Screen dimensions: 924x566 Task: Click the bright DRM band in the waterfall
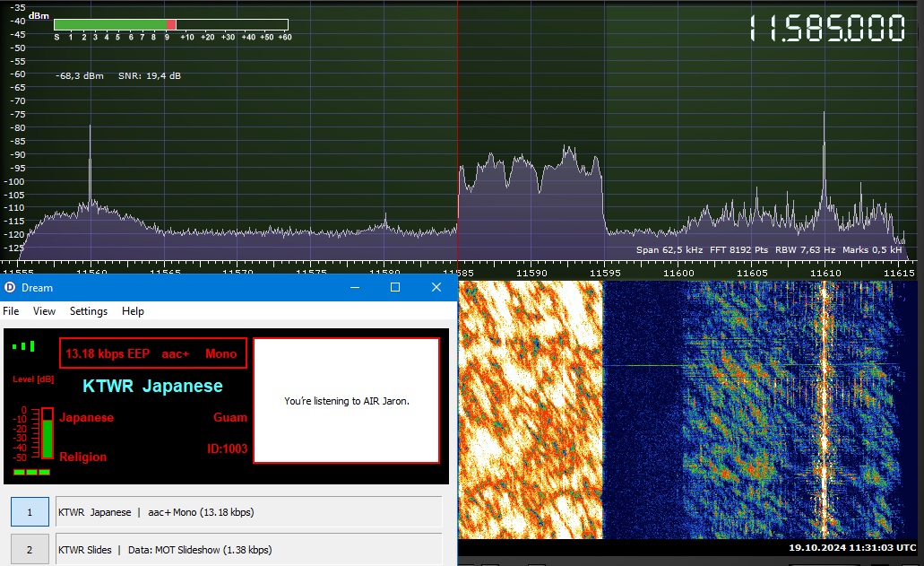coord(531,410)
